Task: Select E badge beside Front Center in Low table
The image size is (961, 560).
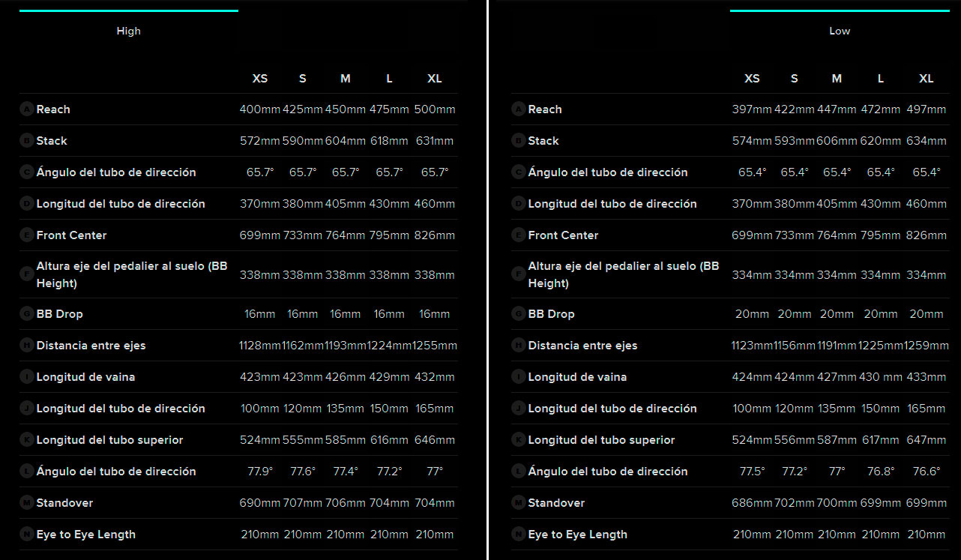Action: 519,235
